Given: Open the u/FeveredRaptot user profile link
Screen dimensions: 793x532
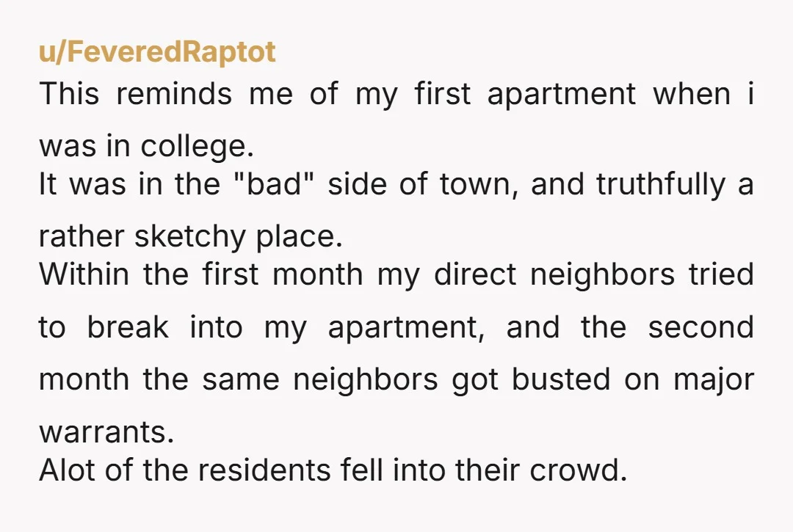Looking at the screenshot, I should 157,52.
